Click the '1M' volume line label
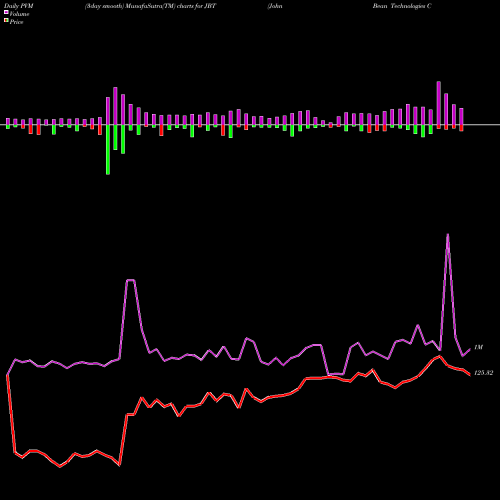Screen dimensions: 500x500 [x=478, y=347]
